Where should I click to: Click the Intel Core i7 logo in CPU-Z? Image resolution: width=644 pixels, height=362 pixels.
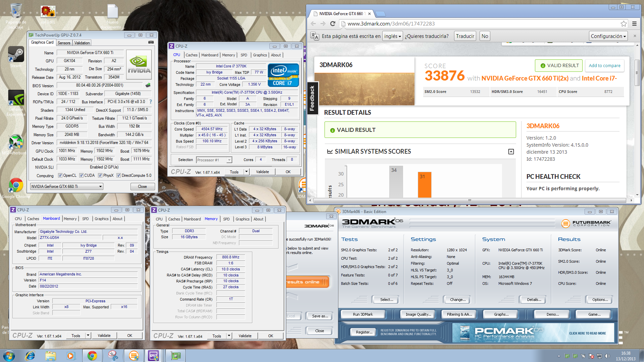click(x=283, y=75)
